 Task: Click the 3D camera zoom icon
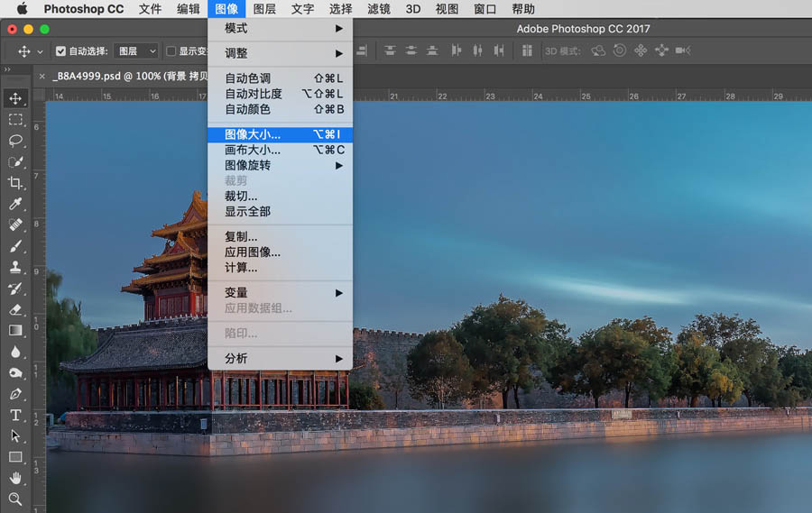683,50
